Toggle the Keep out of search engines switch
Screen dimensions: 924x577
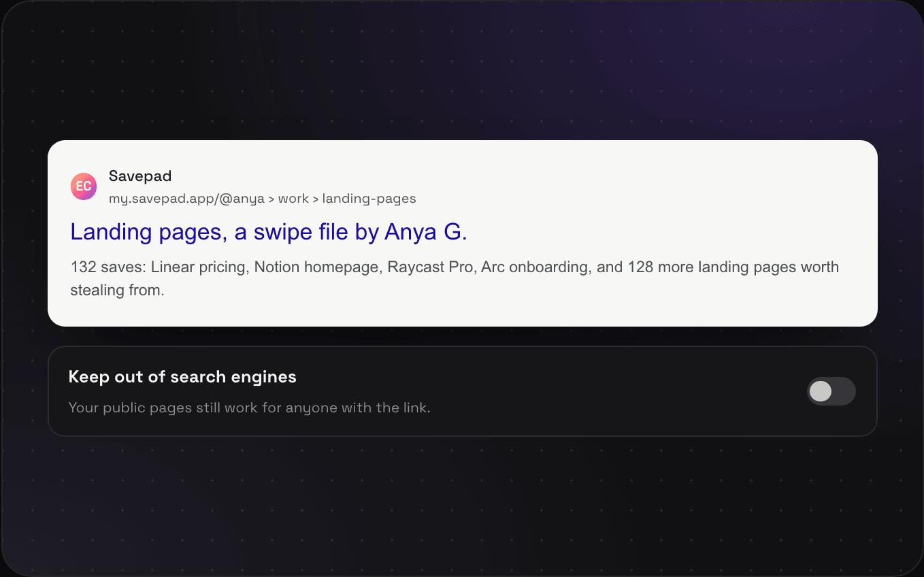click(831, 391)
